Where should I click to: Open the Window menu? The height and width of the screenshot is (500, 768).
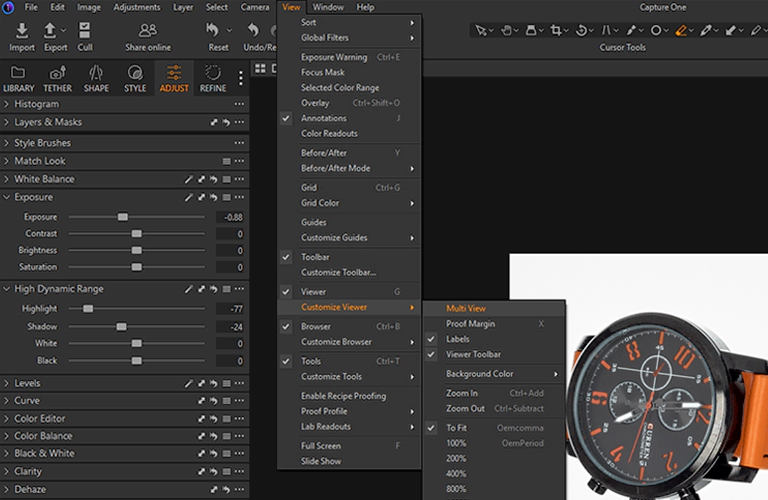328,7
